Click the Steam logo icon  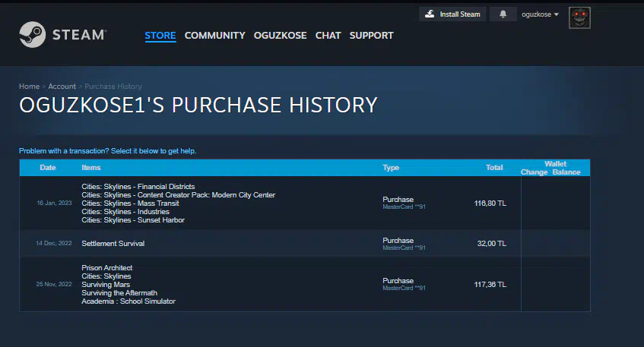[x=33, y=34]
